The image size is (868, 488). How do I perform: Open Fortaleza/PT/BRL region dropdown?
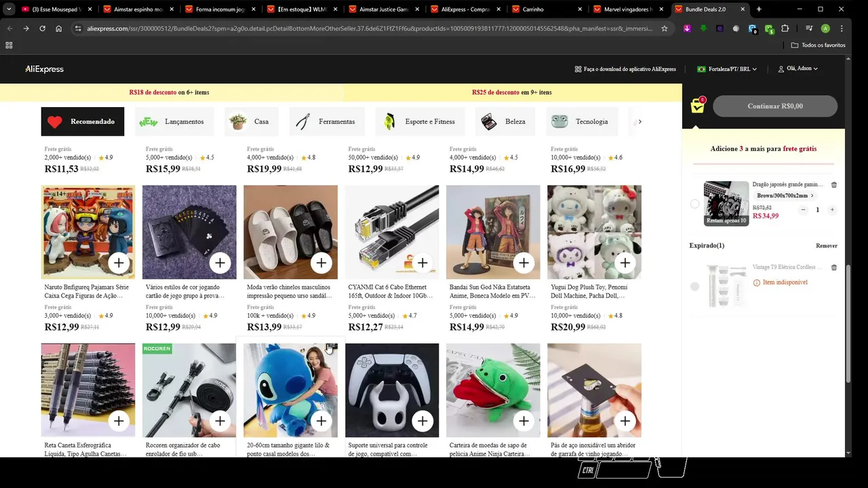click(727, 69)
